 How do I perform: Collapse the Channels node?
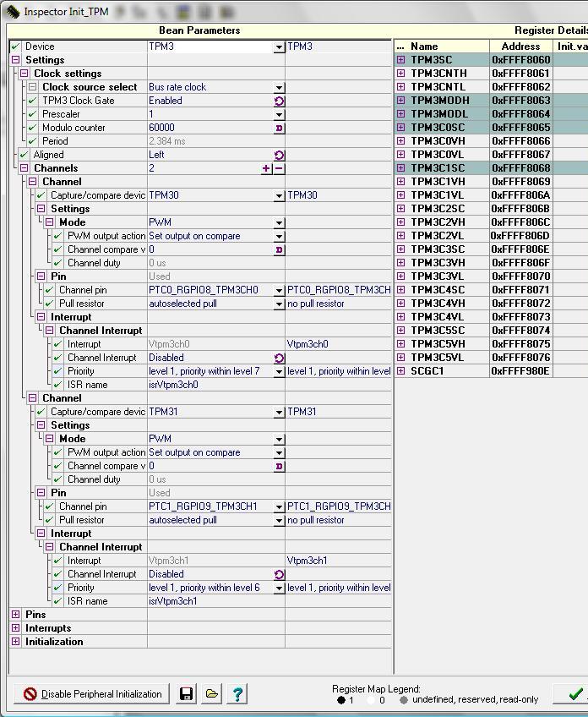pyautogui.click(x=24, y=167)
